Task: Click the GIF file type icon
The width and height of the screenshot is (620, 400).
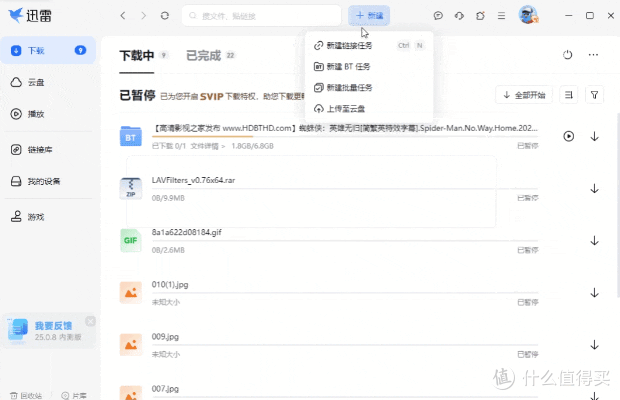Action: [131, 240]
